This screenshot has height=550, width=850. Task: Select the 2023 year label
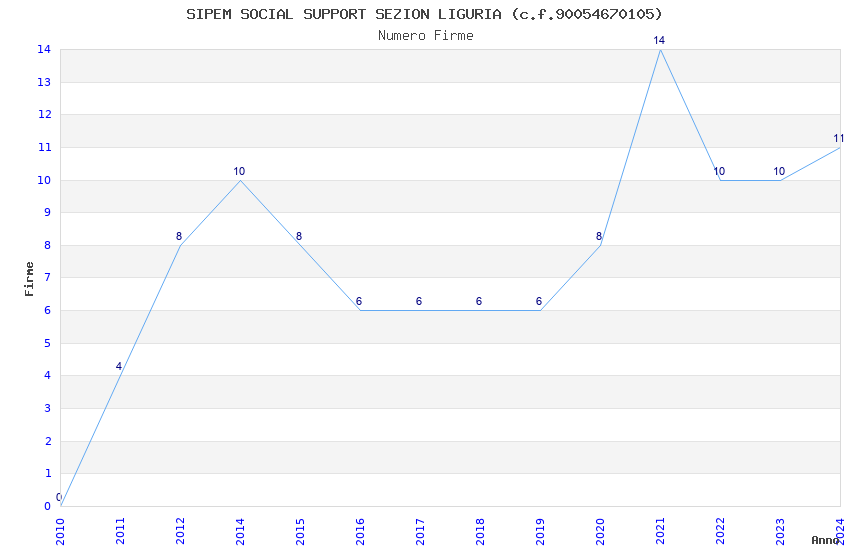pyautogui.click(x=780, y=531)
